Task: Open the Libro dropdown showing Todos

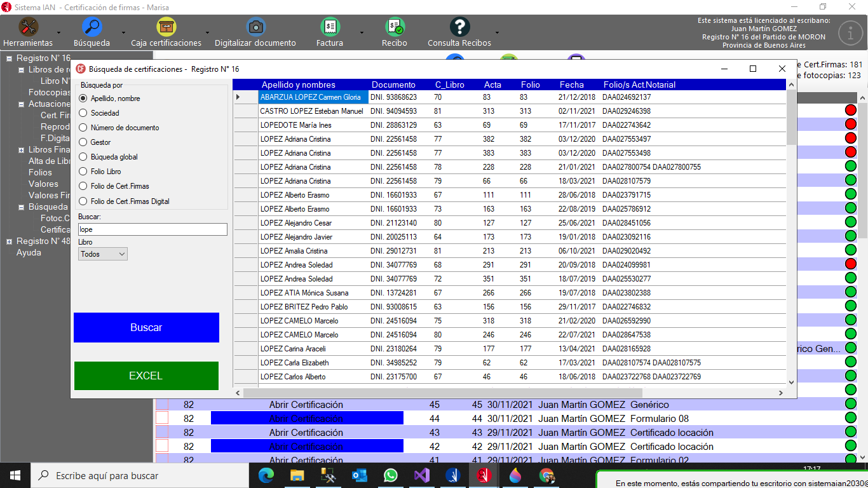Action: (103, 254)
